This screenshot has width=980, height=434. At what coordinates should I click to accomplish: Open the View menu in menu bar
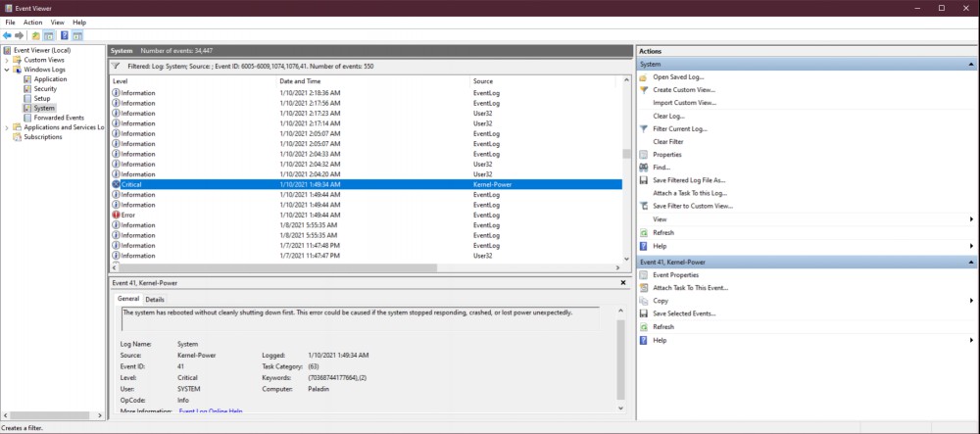tap(58, 23)
